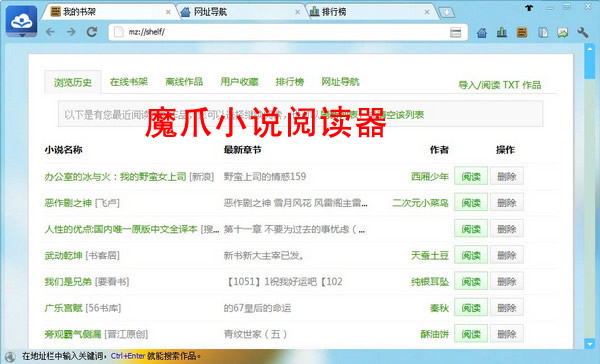Screen dimensions: 600x364
Task: Click author link 秦秋
Action: pyautogui.click(x=439, y=308)
